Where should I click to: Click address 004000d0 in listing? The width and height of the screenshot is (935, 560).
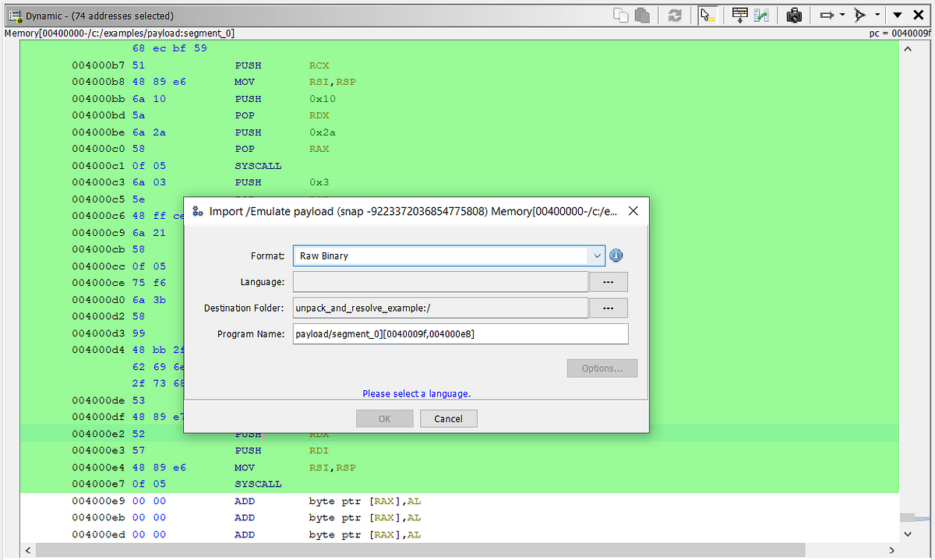tap(98, 300)
